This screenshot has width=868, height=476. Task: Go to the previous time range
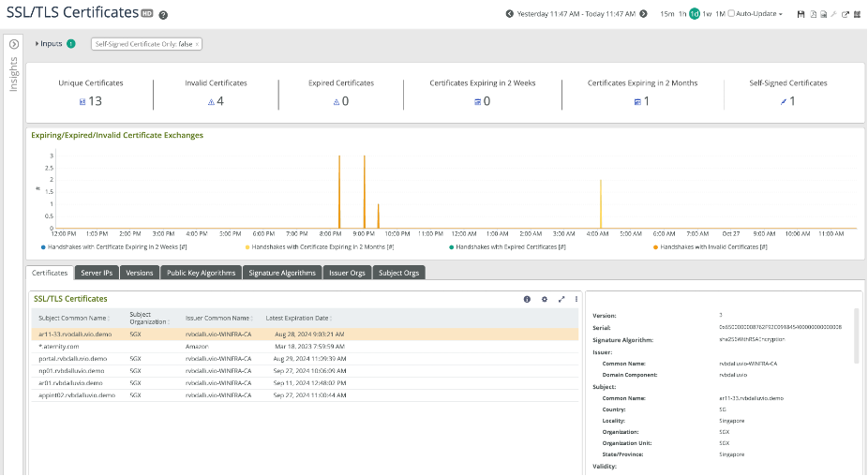(509, 14)
